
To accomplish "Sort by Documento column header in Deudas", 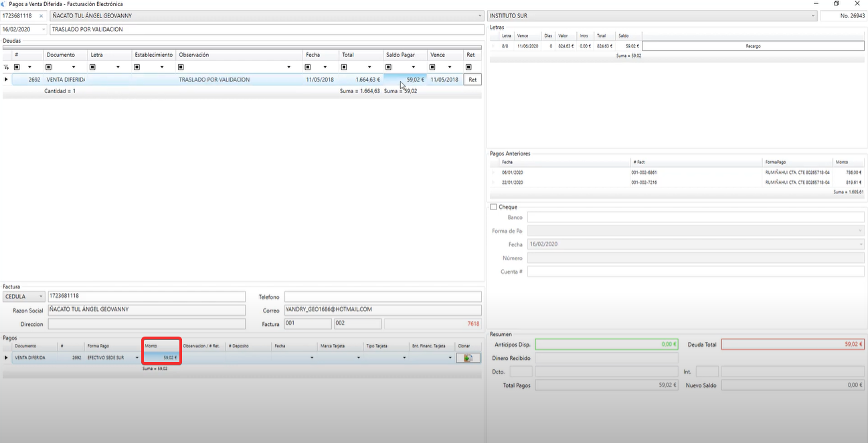I will pyautogui.click(x=65, y=55).
